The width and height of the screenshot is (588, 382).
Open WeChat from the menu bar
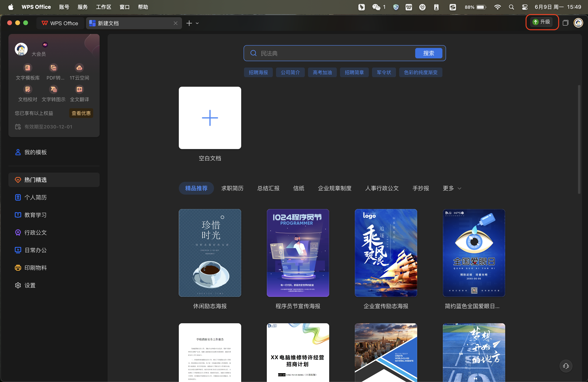[376, 7]
